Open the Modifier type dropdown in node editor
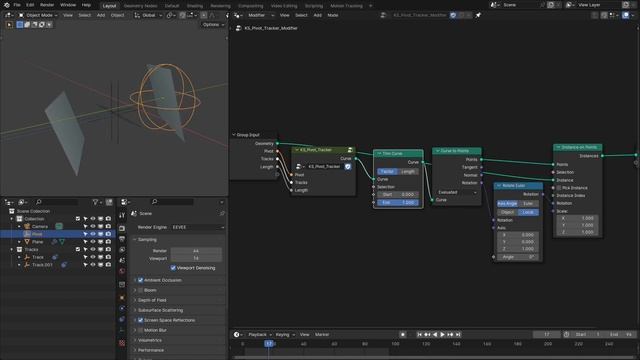 (260, 15)
